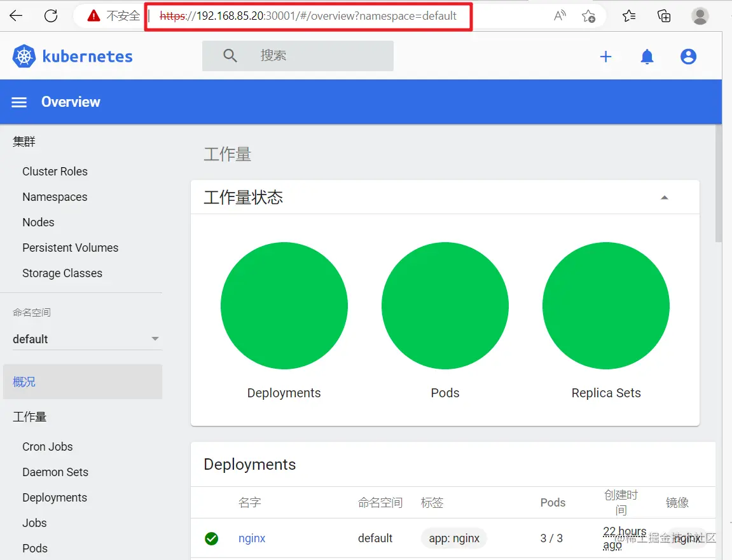Click the 工作量状态 card title
This screenshot has width=732, height=560.
[243, 198]
